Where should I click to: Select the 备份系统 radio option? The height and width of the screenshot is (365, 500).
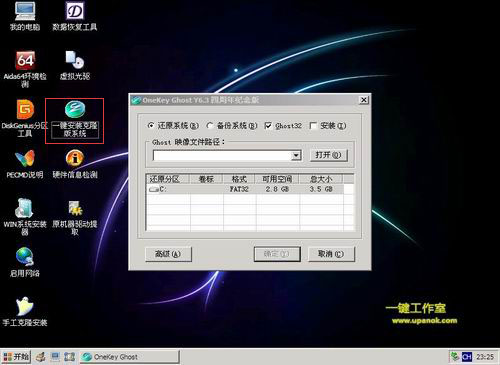pyautogui.click(x=232, y=126)
